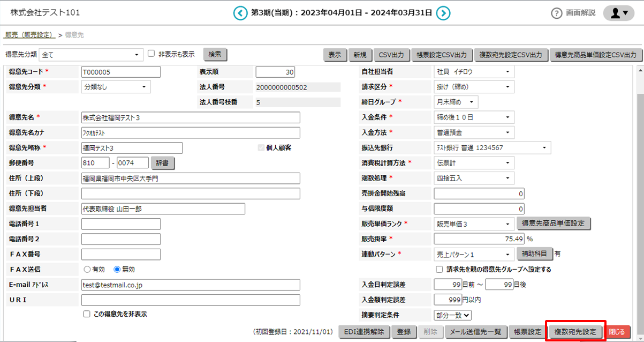Click the CSV出力 toolbar button
Viewport: 644px width, 342px height.
(391, 55)
